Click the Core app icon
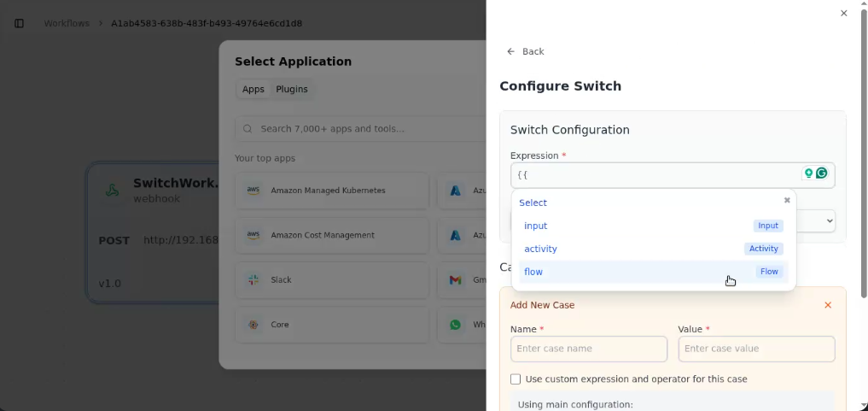The height and width of the screenshot is (411, 868). point(253,325)
